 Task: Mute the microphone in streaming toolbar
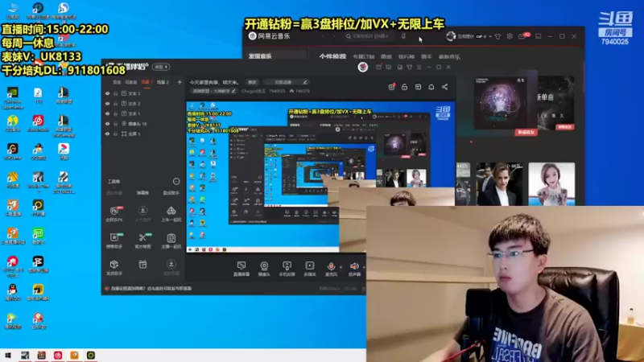pos(331,269)
